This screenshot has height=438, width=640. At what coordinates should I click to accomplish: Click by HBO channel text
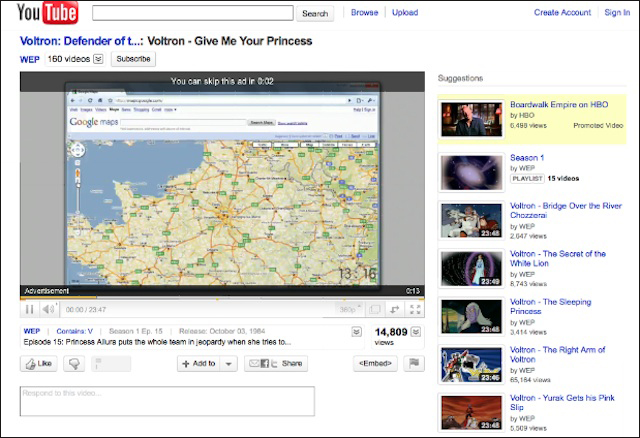click(522, 115)
